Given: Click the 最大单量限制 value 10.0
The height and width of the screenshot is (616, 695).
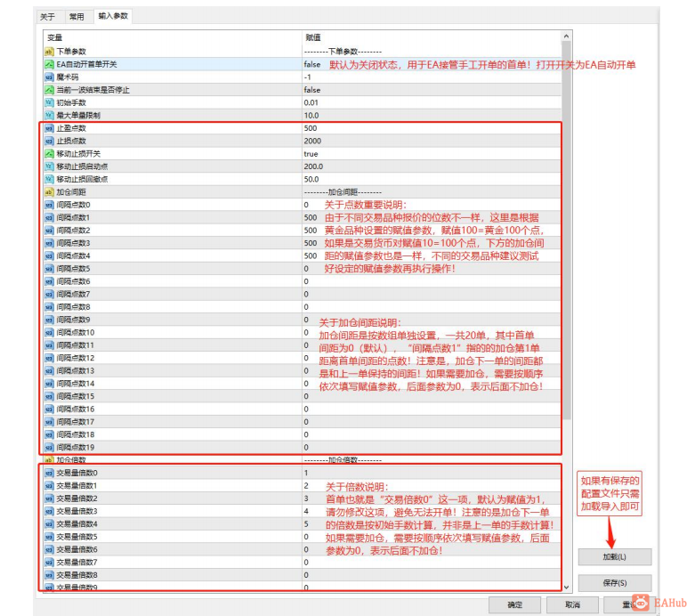Looking at the screenshot, I should point(311,116).
